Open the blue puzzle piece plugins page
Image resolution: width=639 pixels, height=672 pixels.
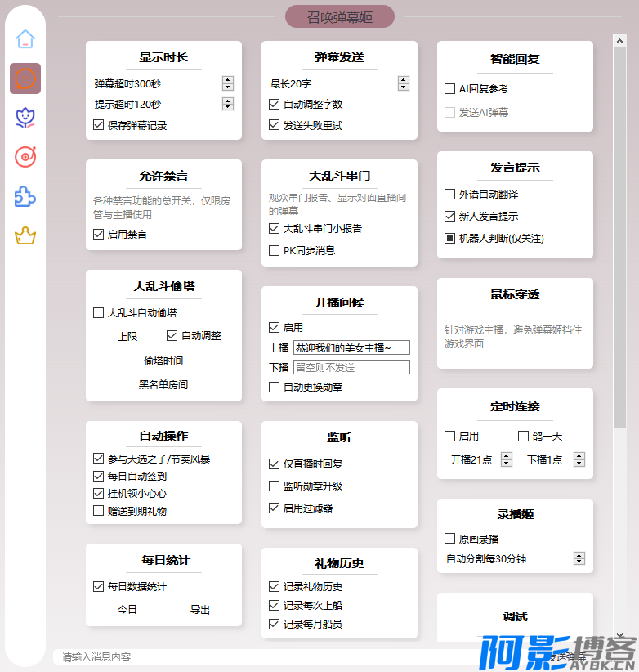[x=25, y=196]
